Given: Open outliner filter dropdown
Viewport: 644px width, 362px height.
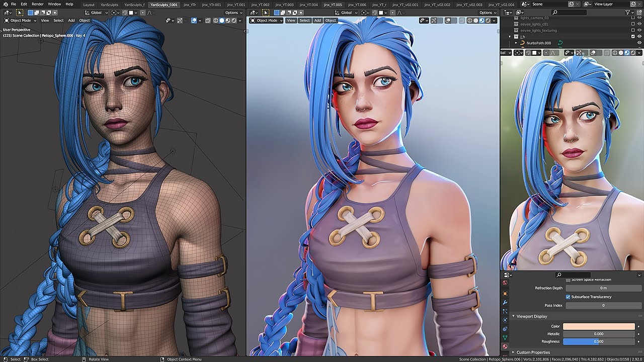Looking at the screenshot, I should tap(629, 13).
